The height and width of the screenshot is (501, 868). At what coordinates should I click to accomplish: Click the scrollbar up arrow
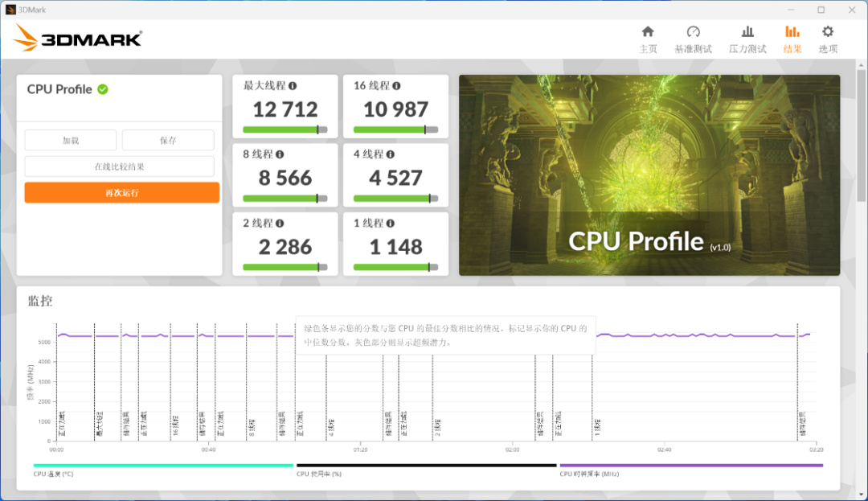861,65
